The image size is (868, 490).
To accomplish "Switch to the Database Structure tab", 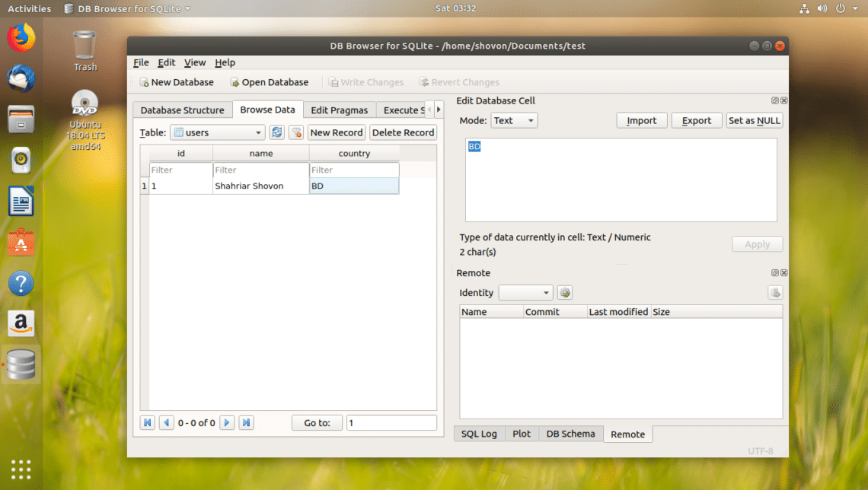I will [x=182, y=109].
